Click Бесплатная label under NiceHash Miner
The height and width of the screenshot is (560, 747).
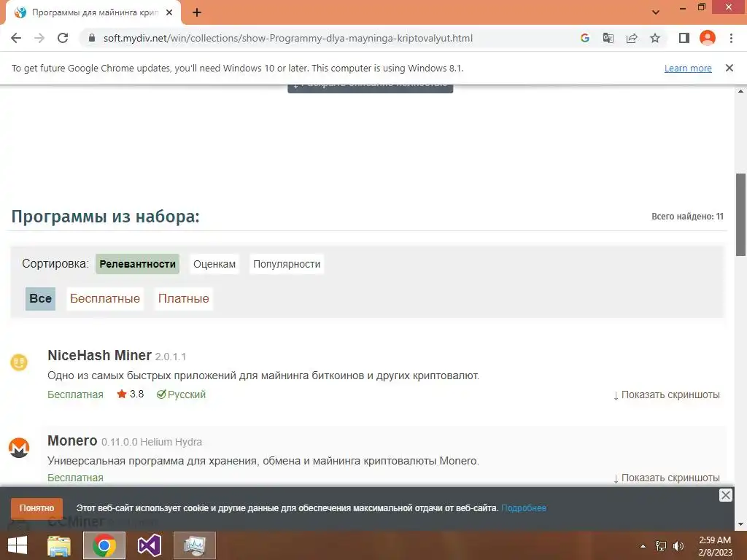(75, 394)
